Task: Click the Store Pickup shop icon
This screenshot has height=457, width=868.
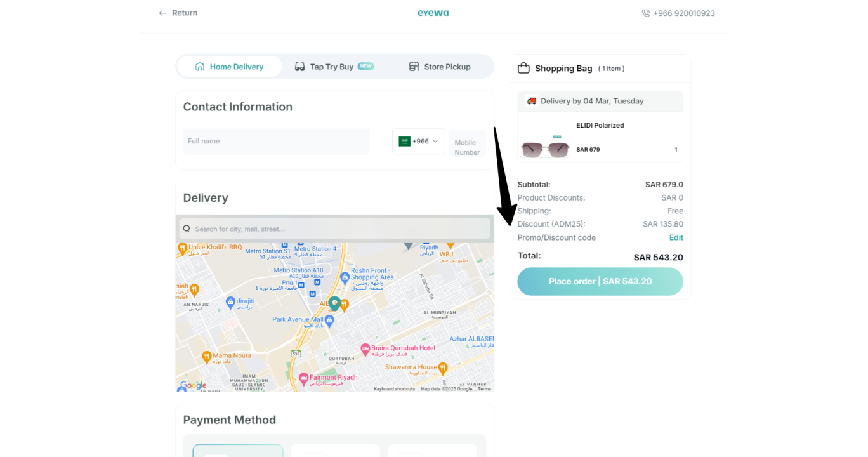Action: (414, 67)
